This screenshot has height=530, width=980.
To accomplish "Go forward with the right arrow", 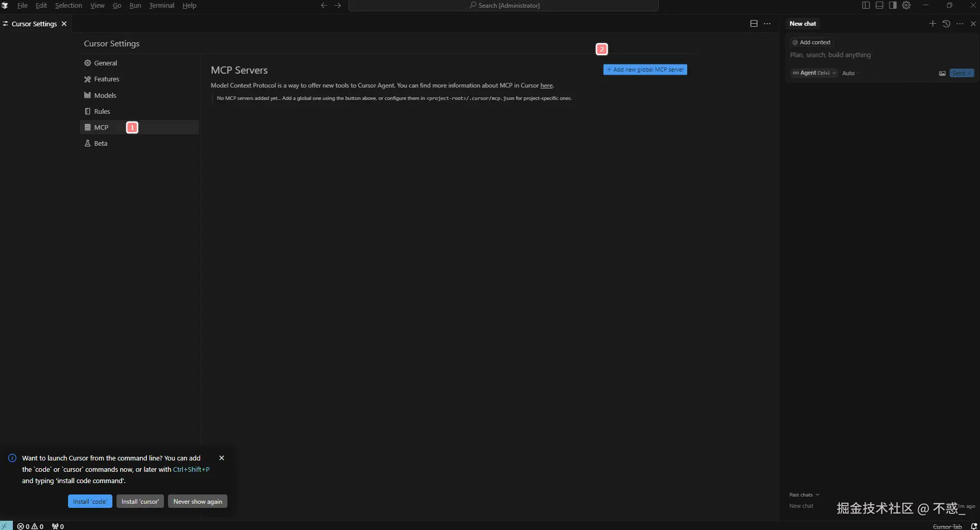I will (x=338, y=6).
